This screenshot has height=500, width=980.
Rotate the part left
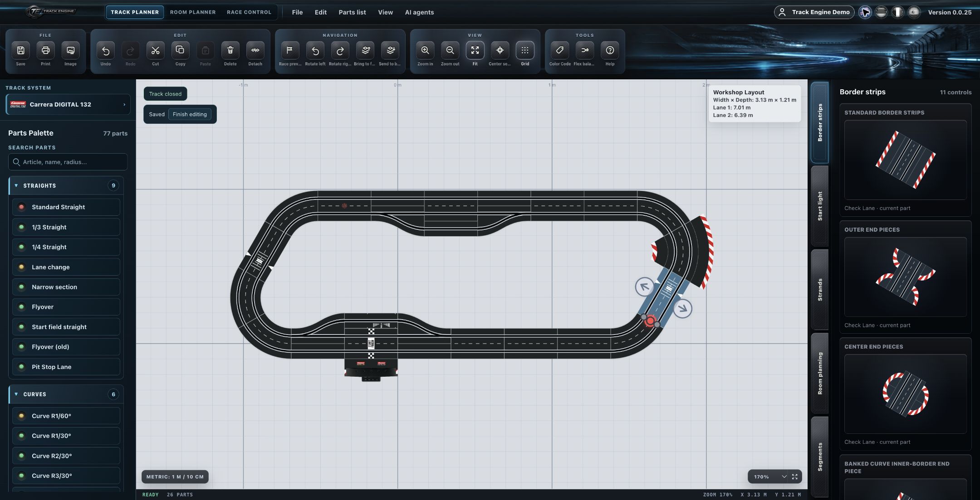pyautogui.click(x=315, y=51)
